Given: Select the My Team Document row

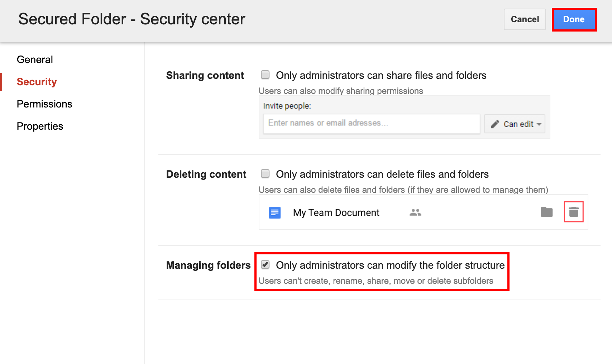Looking at the screenshot, I should click(x=423, y=212).
